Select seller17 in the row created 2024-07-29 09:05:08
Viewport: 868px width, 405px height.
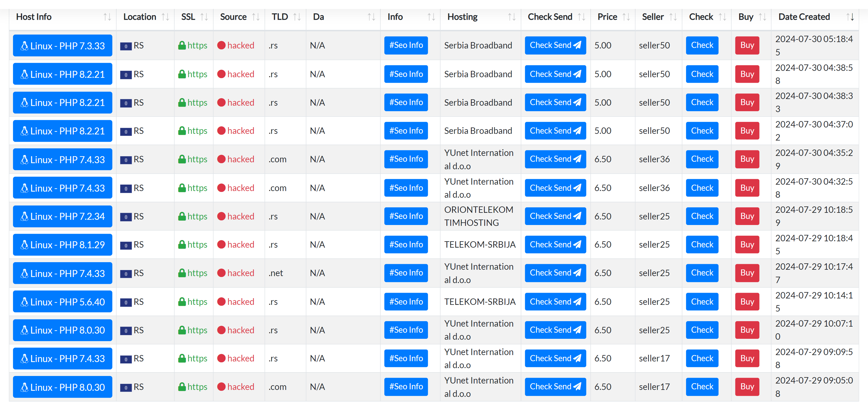click(x=654, y=386)
